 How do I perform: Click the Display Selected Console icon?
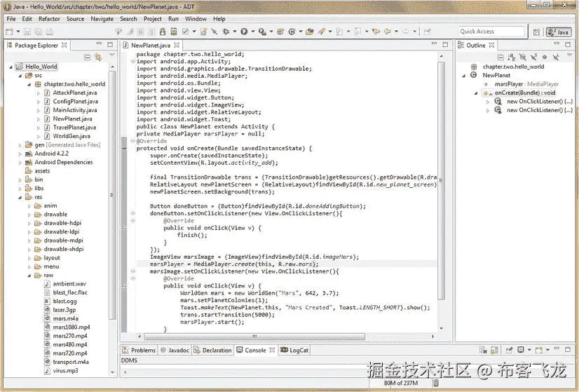pyautogui.click(x=521, y=350)
